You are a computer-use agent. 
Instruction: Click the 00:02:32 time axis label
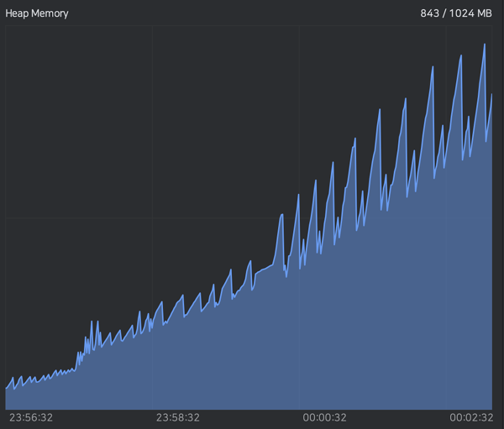(471, 417)
